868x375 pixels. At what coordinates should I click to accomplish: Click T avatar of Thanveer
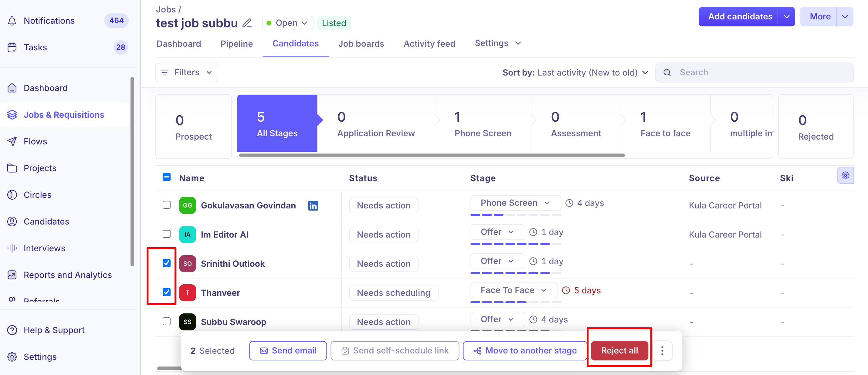click(x=187, y=293)
